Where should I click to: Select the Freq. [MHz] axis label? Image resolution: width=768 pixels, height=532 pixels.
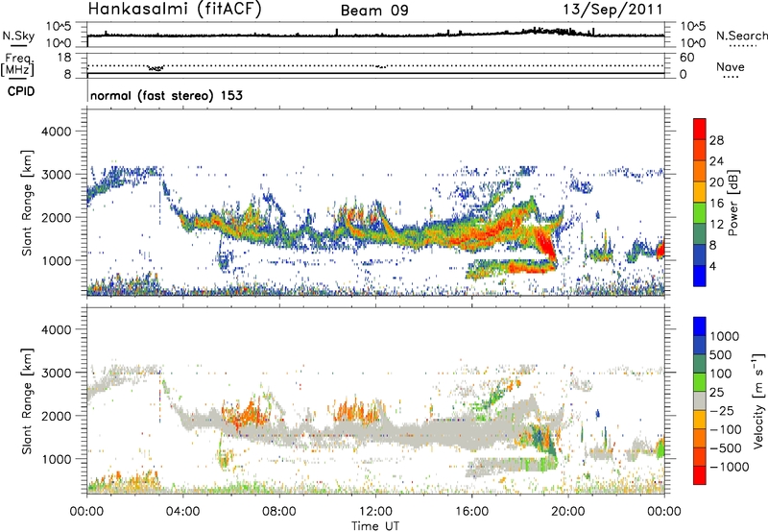(17, 64)
